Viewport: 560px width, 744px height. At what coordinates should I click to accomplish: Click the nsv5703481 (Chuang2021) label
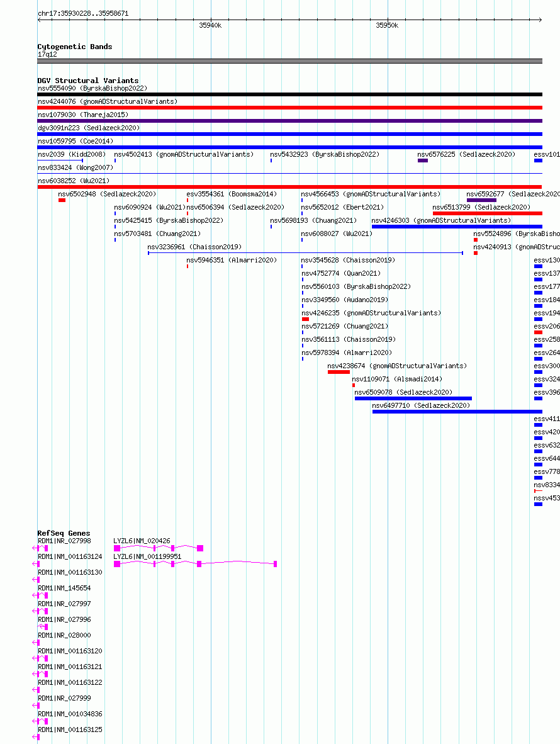point(157,234)
